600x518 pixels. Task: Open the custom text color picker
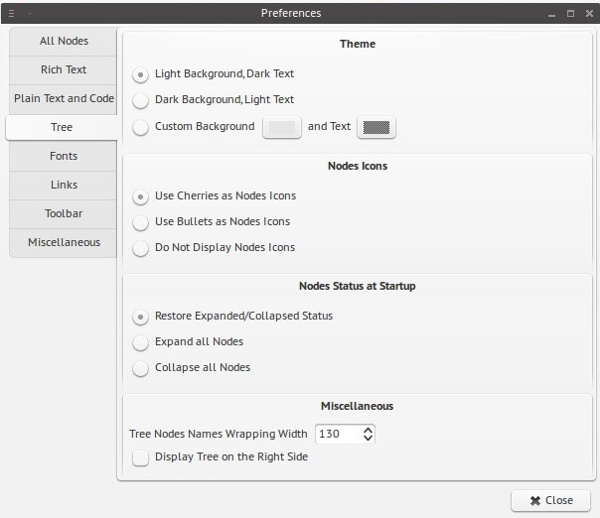(376, 127)
